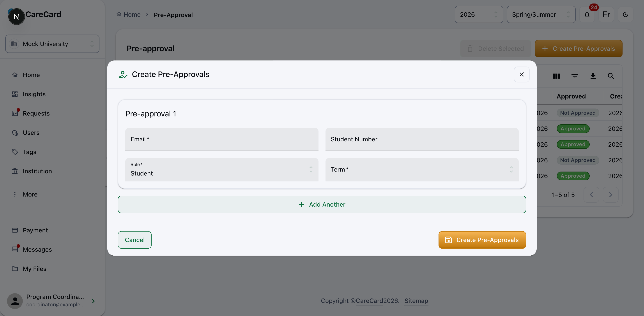Click the Email input field
Image resolution: width=644 pixels, height=316 pixels.
point(222,139)
